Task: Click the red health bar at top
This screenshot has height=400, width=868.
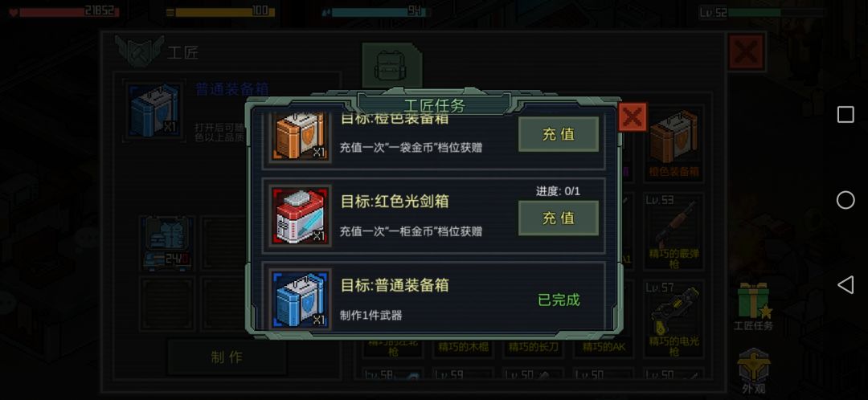Action: point(68,11)
